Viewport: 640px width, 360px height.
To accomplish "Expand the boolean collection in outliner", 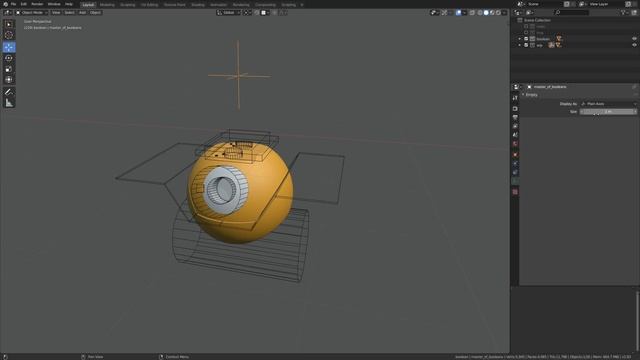I will [x=520, y=39].
